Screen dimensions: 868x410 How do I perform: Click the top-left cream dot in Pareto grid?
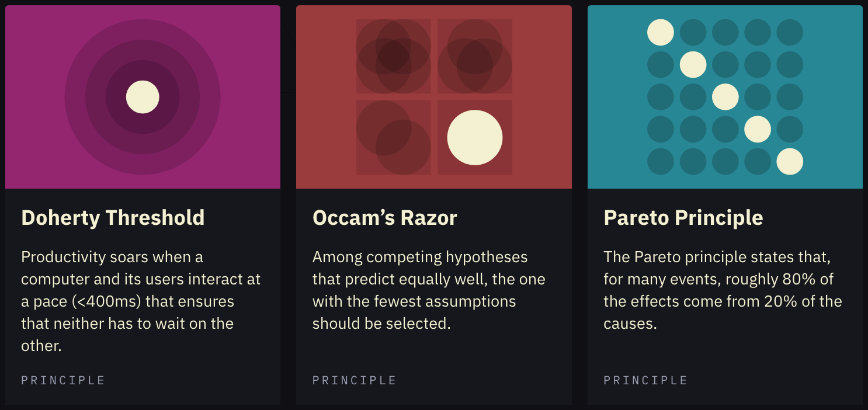660,32
